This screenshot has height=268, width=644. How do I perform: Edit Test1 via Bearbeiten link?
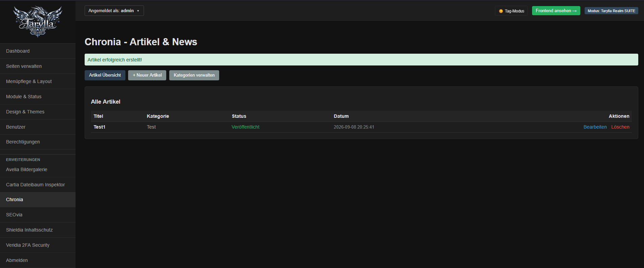point(595,127)
